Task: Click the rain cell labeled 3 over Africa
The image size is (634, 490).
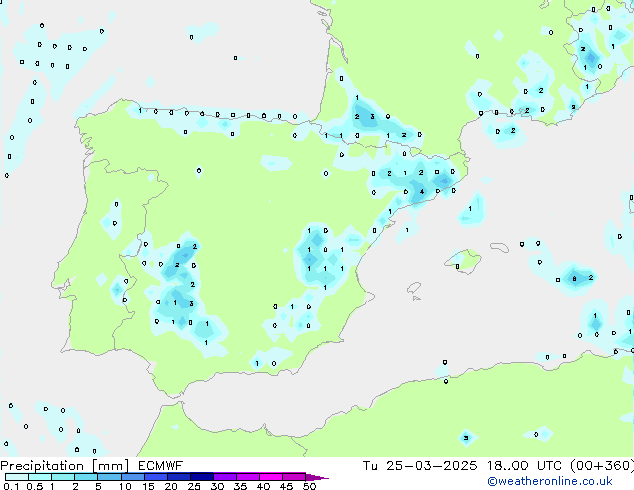Action: coord(466,437)
